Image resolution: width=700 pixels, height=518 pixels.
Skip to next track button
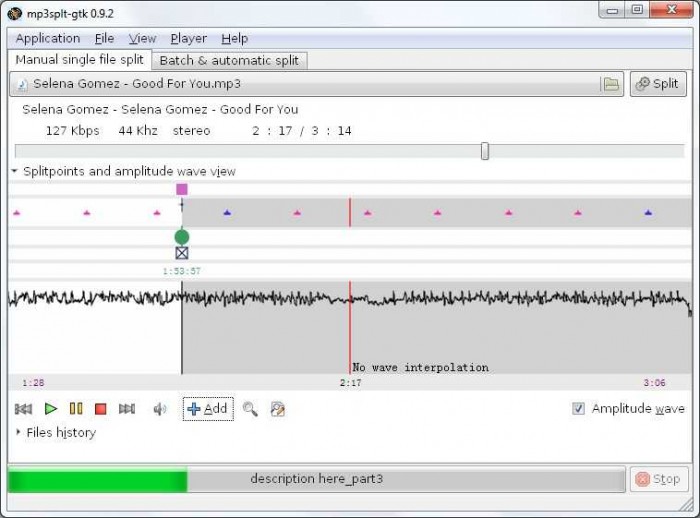(x=127, y=409)
